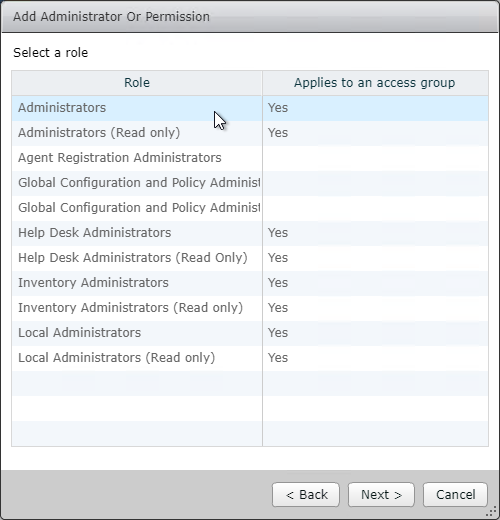Sort by the Role column header
The width and height of the screenshot is (500, 520).
(x=137, y=83)
